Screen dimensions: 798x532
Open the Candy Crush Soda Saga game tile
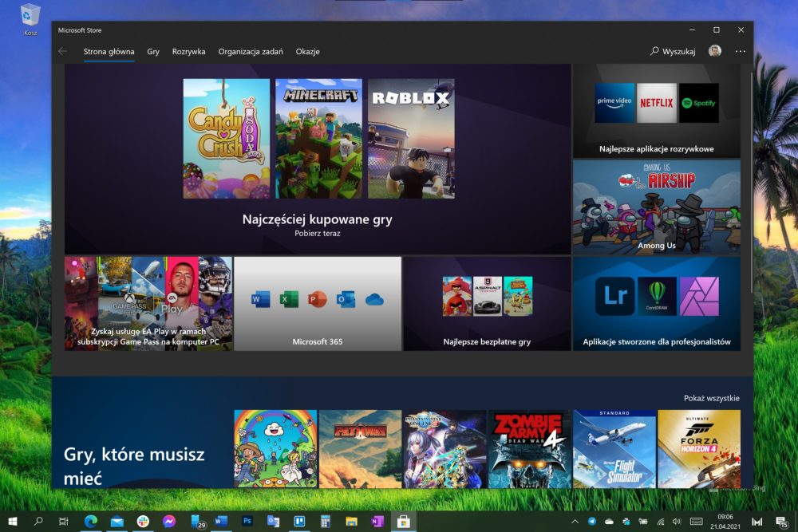pos(227,138)
